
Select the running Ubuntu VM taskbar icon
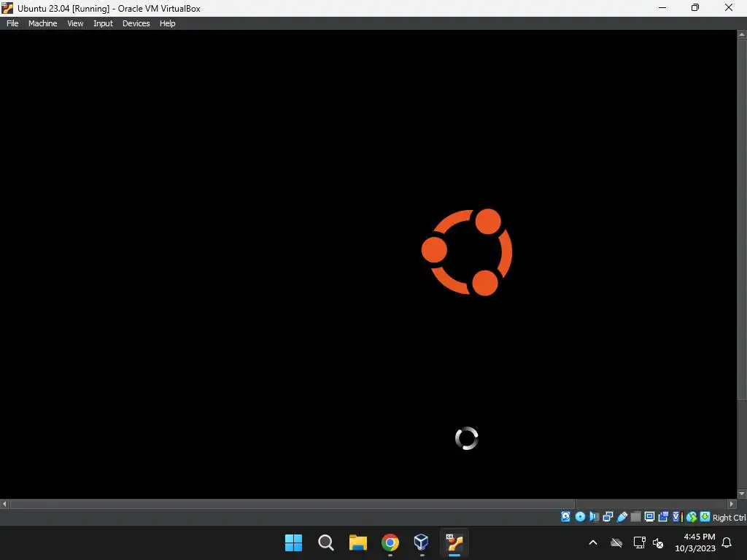coord(454,542)
